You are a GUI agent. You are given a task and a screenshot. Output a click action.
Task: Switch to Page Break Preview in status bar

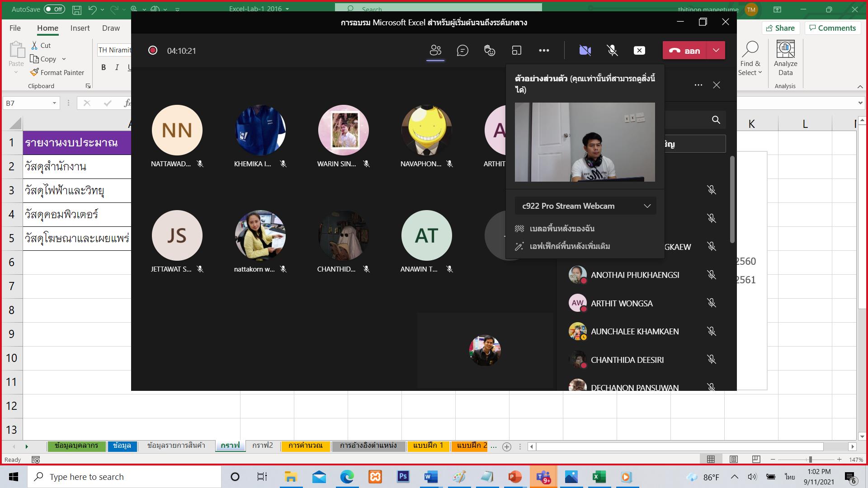pos(756,460)
